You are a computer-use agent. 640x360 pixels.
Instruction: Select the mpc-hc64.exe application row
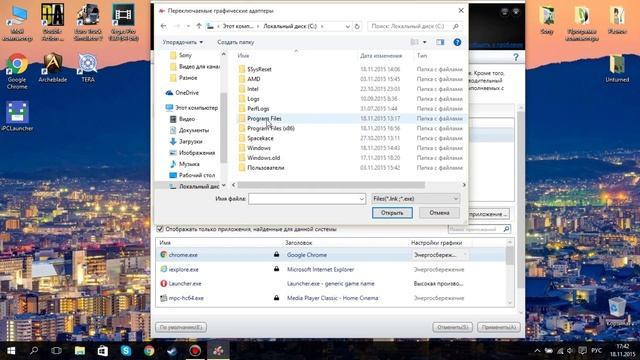coord(331,298)
